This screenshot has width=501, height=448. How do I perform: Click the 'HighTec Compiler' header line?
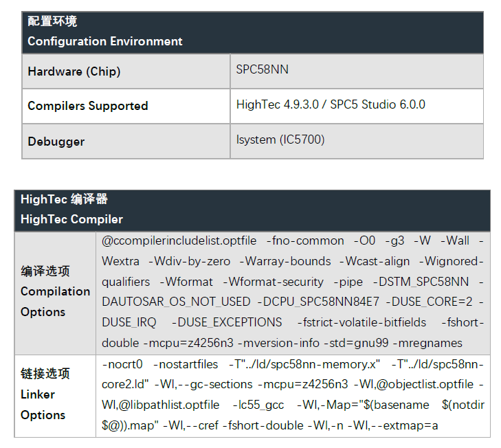tap(71, 219)
